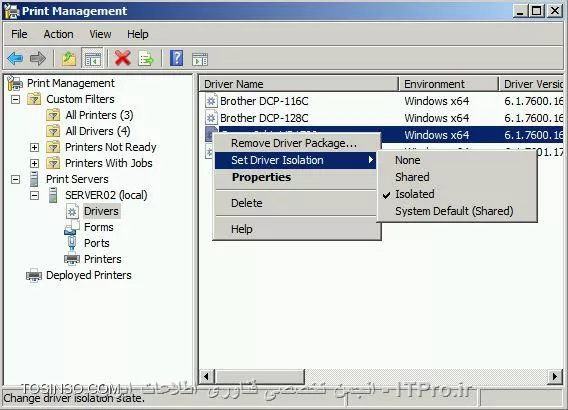Click the All Printers (3) filter icon
Image resolution: width=568 pixels, height=410 pixels.
[x=53, y=115]
